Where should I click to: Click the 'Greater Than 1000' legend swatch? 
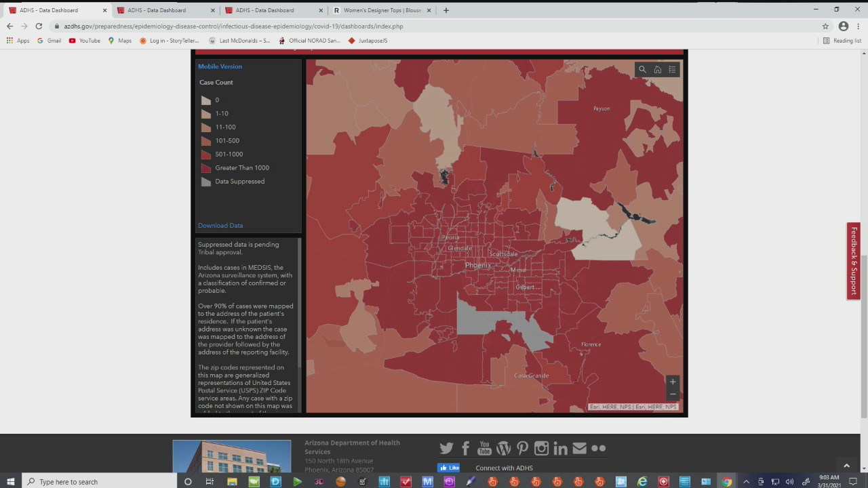pyautogui.click(x=206, y=168)
